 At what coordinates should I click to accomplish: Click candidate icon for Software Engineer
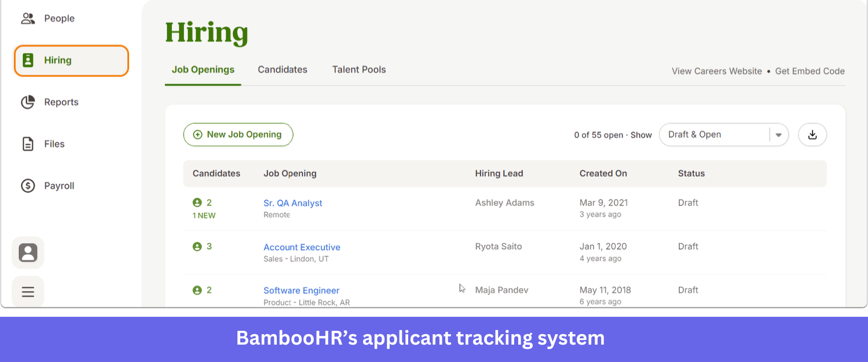(197, 290)
